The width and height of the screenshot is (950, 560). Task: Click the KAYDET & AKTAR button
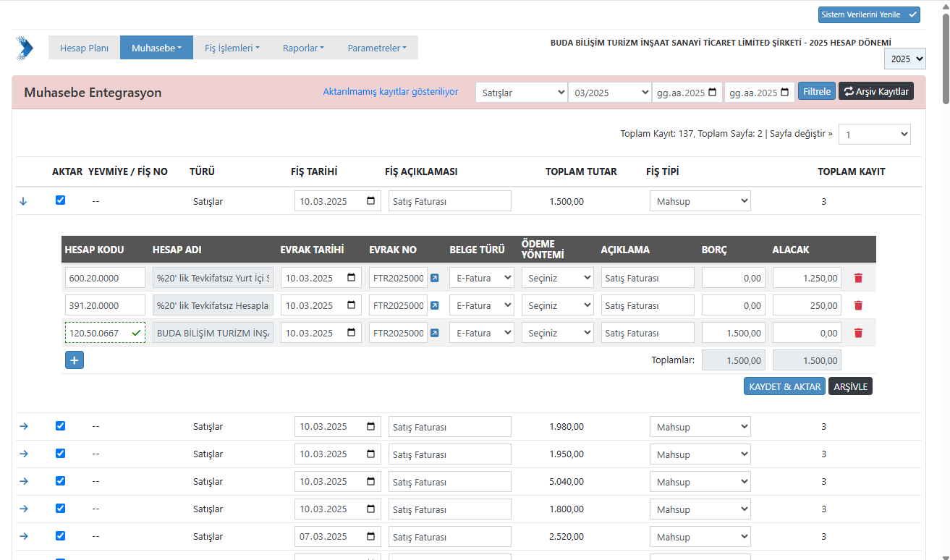pyautogui.click(x=784, y=386)
